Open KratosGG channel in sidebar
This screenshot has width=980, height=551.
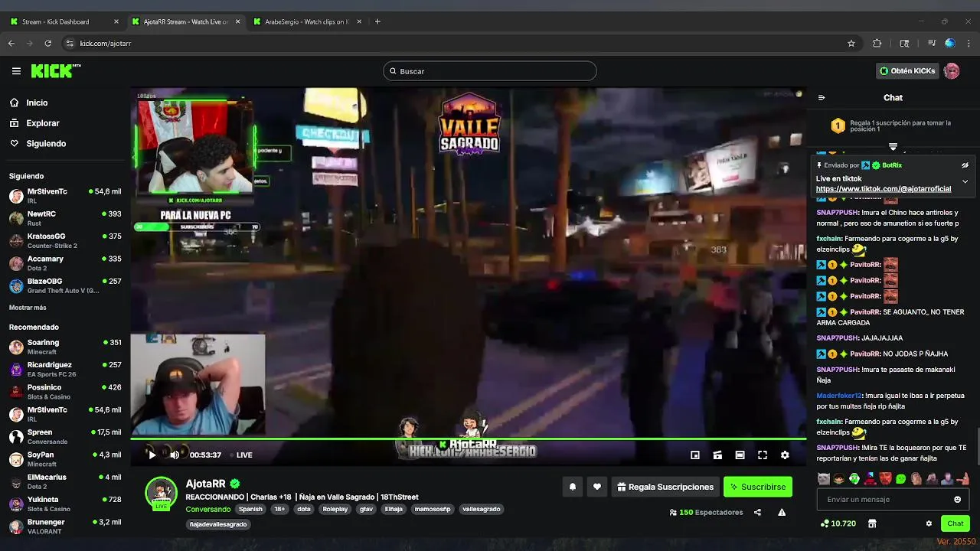65,240
